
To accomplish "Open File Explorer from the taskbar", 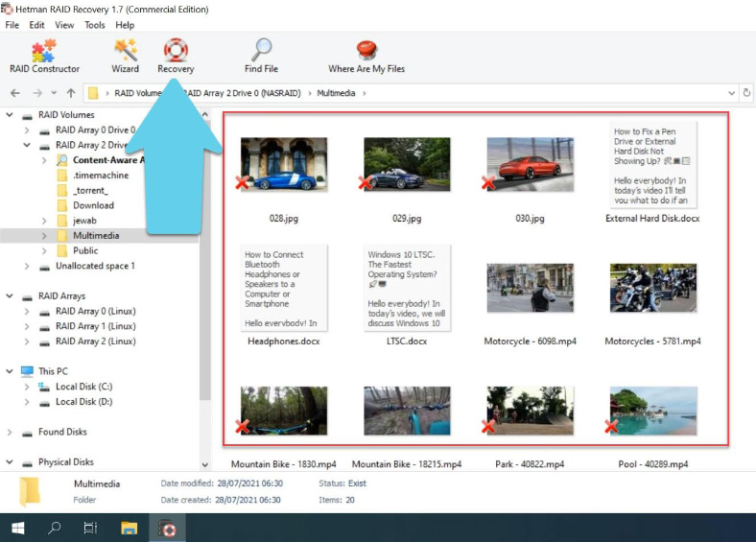I will point(129,528).
